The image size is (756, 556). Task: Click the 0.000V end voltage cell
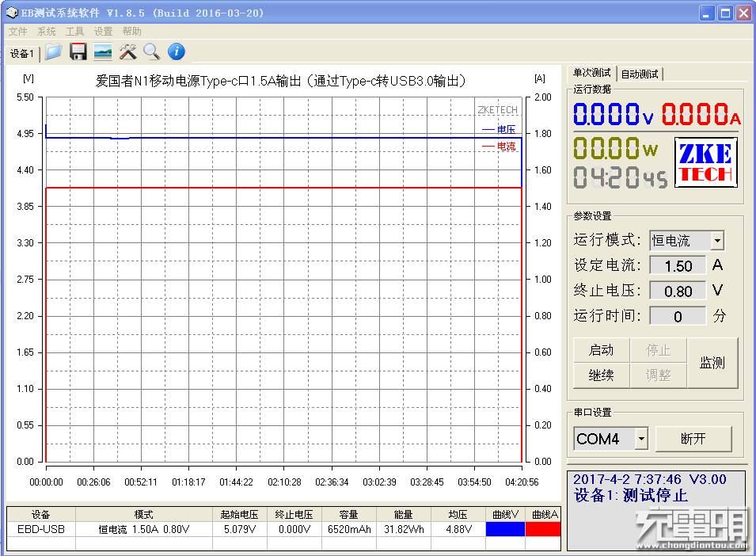pos(294,529)
